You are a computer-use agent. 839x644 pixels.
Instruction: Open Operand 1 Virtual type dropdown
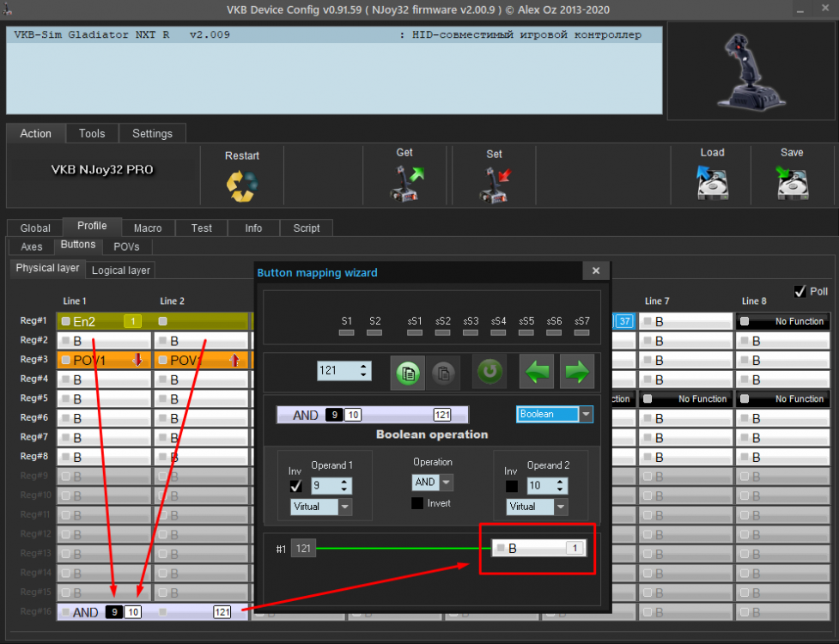point(346,507)
